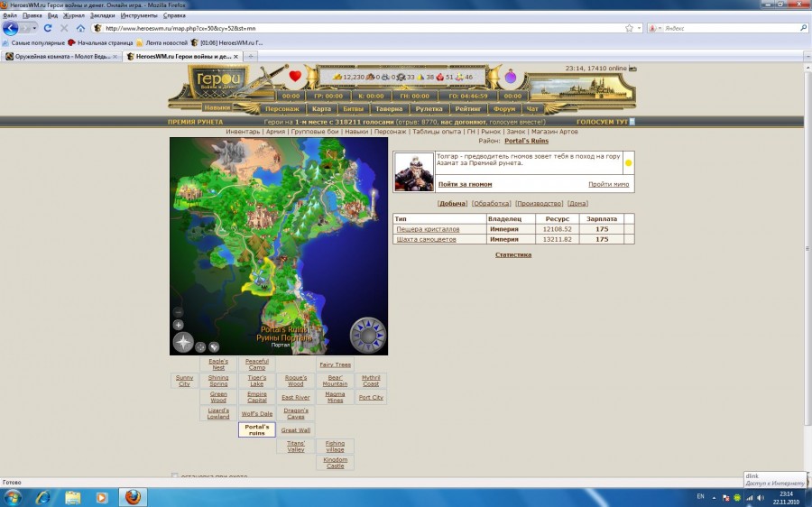Travel to Empire Capital
The image size is (812, 507).
257,397
